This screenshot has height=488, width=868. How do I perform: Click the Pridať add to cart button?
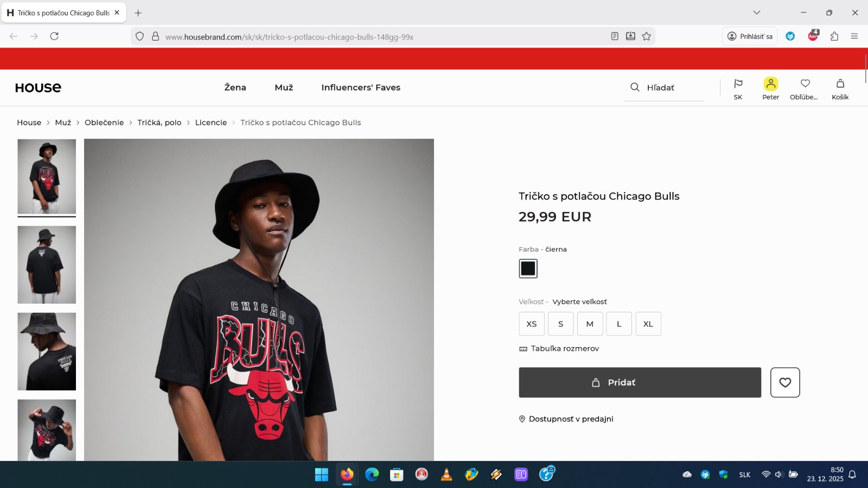click(640, 382)
